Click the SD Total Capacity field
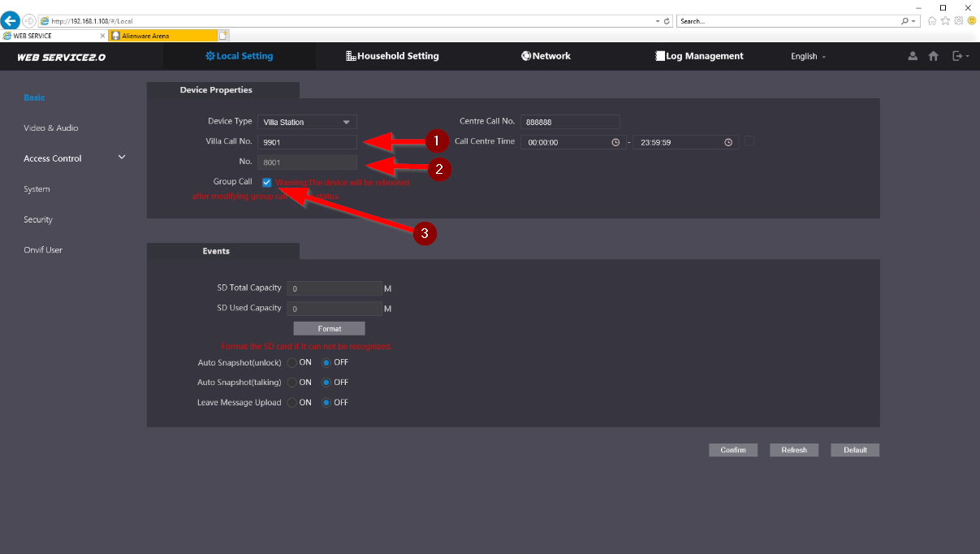The width and height of the screenshot is (980, 554). pos(335,288)
